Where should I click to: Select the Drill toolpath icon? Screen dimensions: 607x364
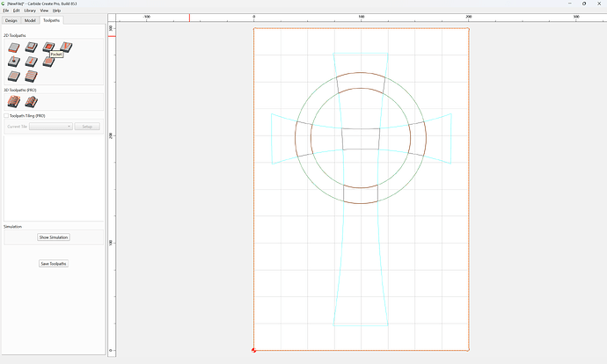pos(14,62)
